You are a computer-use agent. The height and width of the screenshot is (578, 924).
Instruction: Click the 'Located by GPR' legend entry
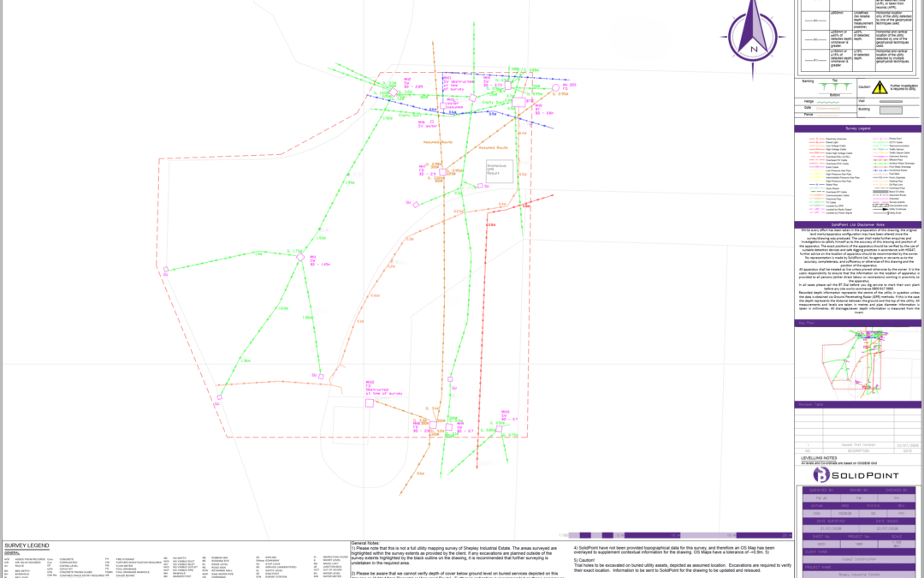point(826,206)
